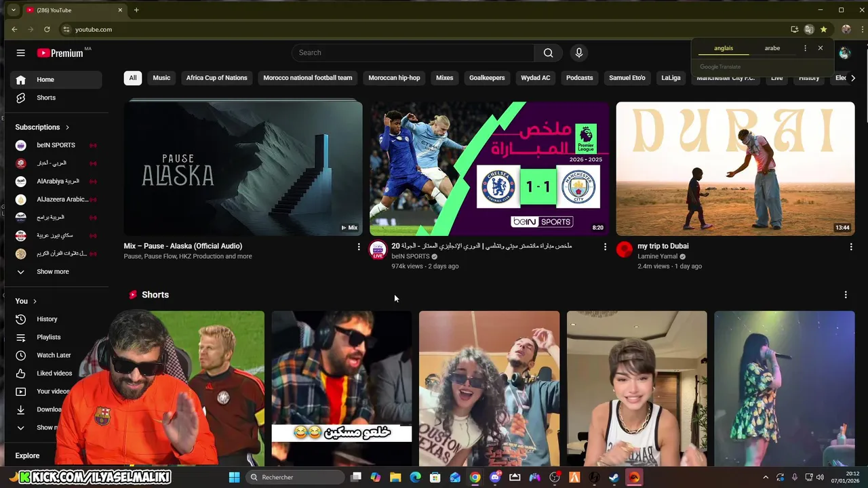The image size is (868, 488).
Task: Focus the YouTube search box
Action: pyautogui.click(x=413, y=53)
